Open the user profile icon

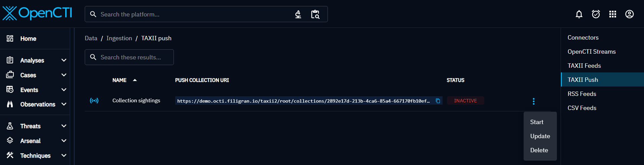pyautogui.click(x=629, y=14)
